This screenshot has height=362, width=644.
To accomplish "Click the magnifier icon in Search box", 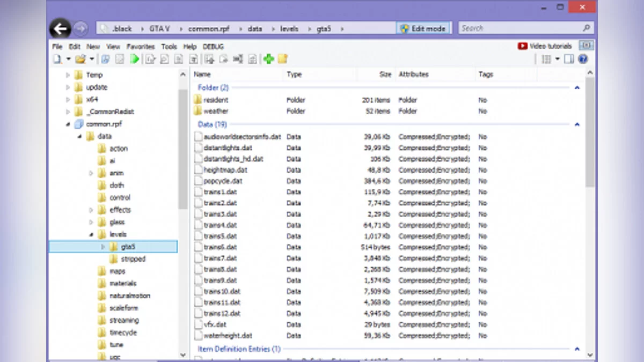I will (587, 28).
